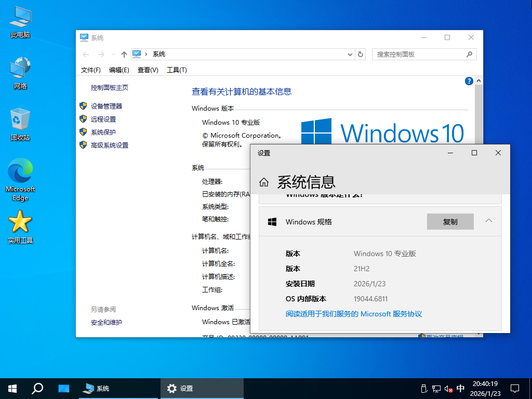
Task: Click the Home icon in the Settings window
Action: pyautogui.click(x=264, y=182)
